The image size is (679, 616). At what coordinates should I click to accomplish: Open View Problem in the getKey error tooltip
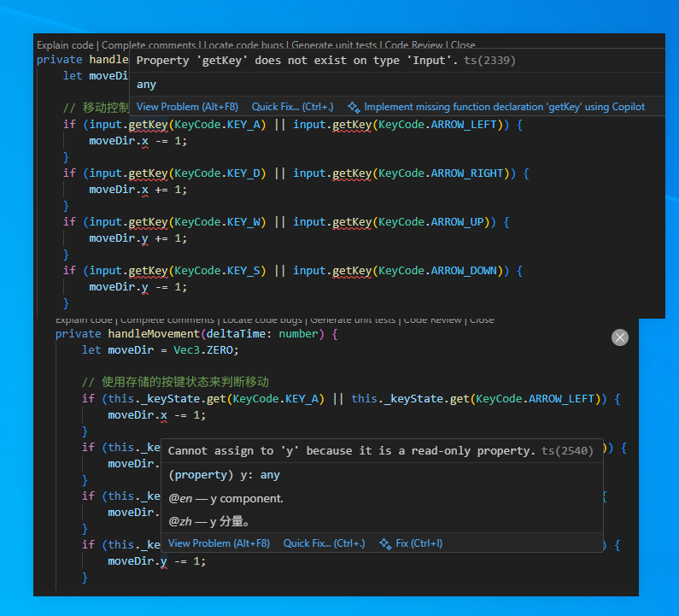coord(187,107)
